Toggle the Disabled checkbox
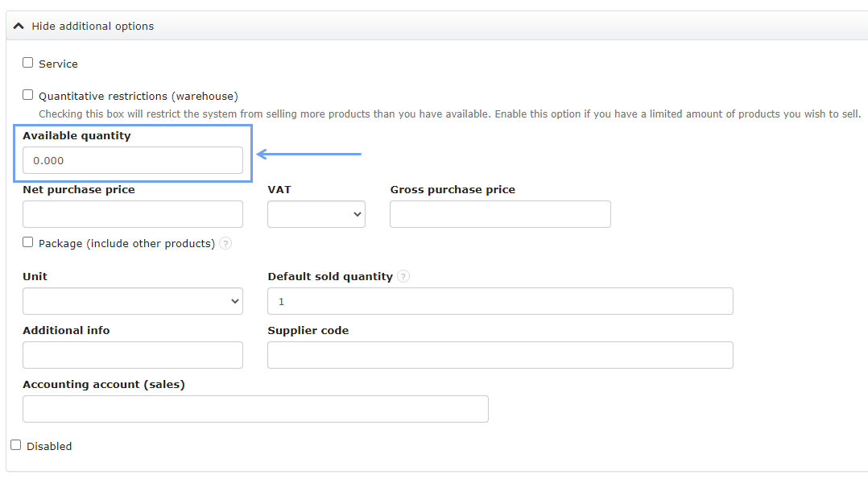Viewport: 868px width, 479px height. [16, 445]
